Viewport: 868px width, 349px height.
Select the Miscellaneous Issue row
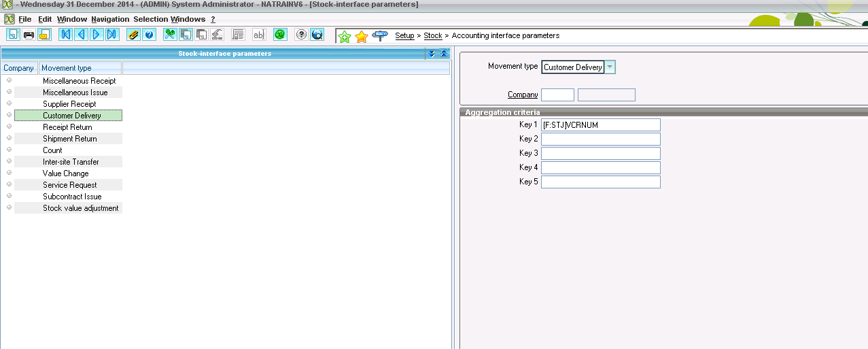[68, 93]
